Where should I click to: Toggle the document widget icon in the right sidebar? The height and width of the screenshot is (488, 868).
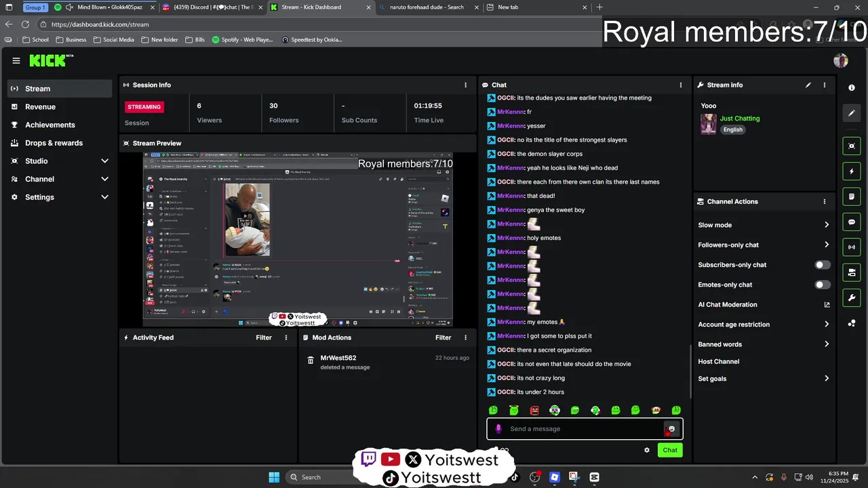tap(852, 197)
